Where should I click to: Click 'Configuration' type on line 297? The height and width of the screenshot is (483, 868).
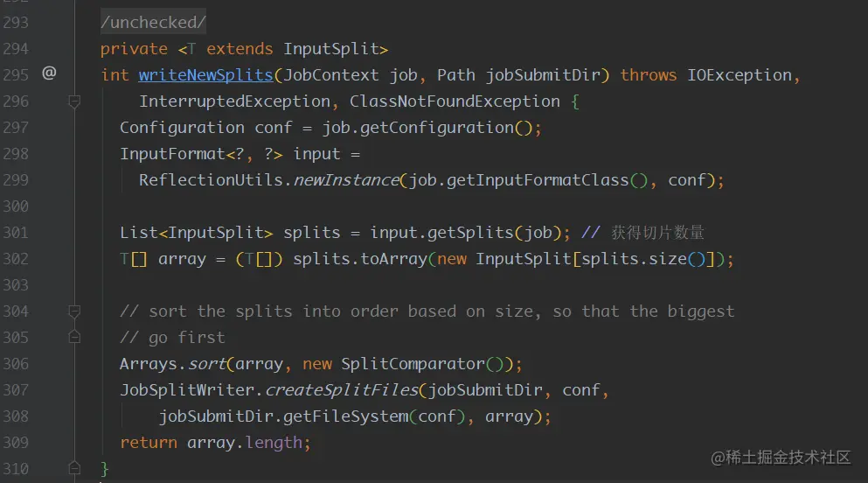(182, 128)
